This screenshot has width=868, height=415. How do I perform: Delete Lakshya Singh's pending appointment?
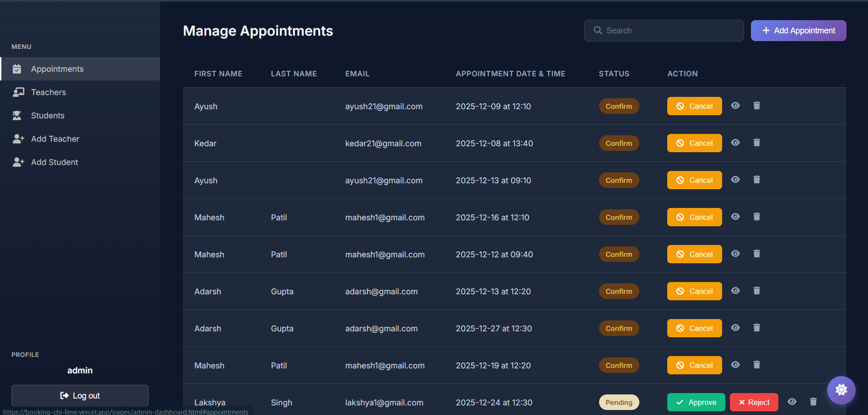(813, 402)
